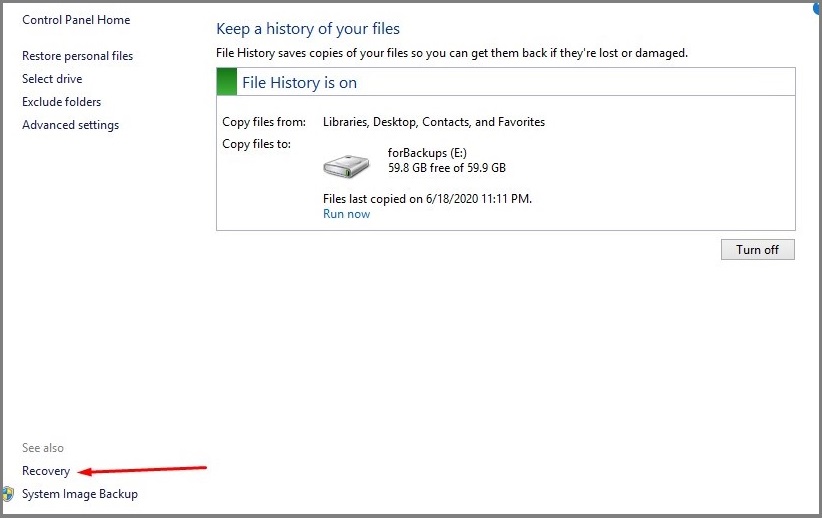
Task: Open the Exclude folders option
Action: tap(61, 102)
